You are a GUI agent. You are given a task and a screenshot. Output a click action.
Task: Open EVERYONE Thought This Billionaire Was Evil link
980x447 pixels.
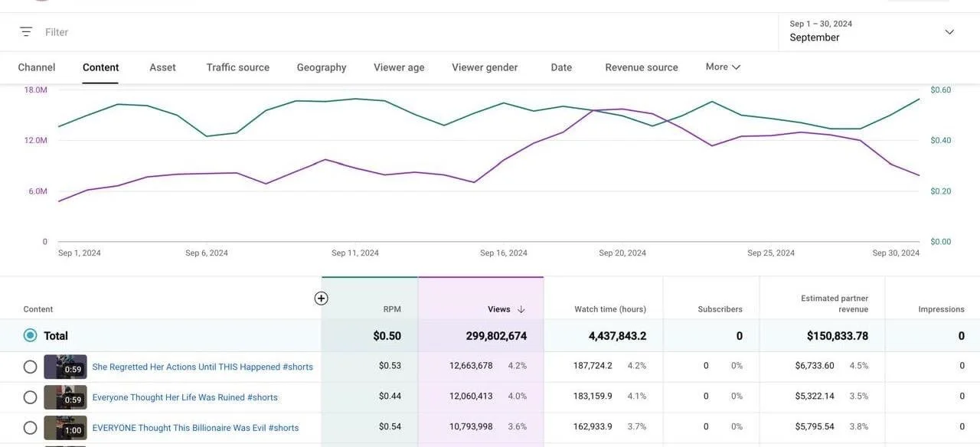point(195,428)
